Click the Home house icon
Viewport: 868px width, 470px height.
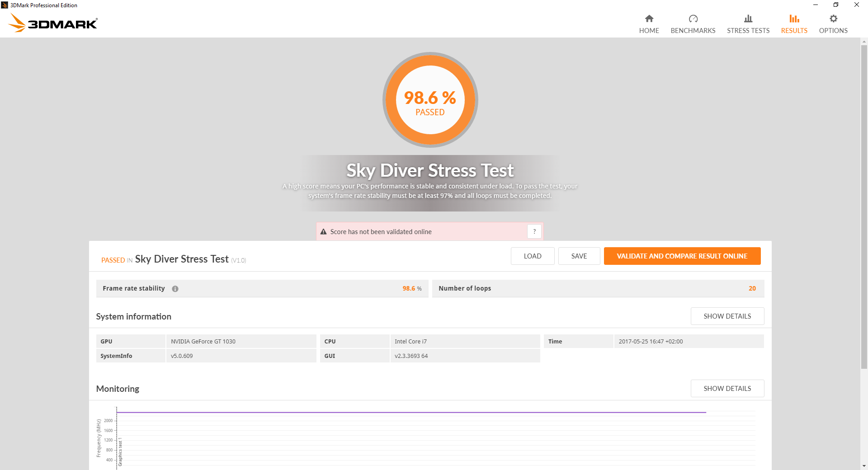tap(649, 19)
